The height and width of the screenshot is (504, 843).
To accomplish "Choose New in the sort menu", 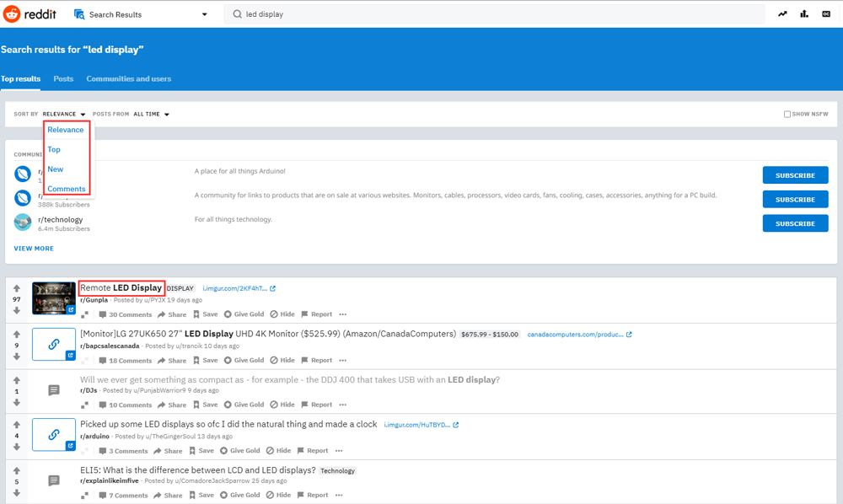I will pyautogui.click(x=56, y=169).
